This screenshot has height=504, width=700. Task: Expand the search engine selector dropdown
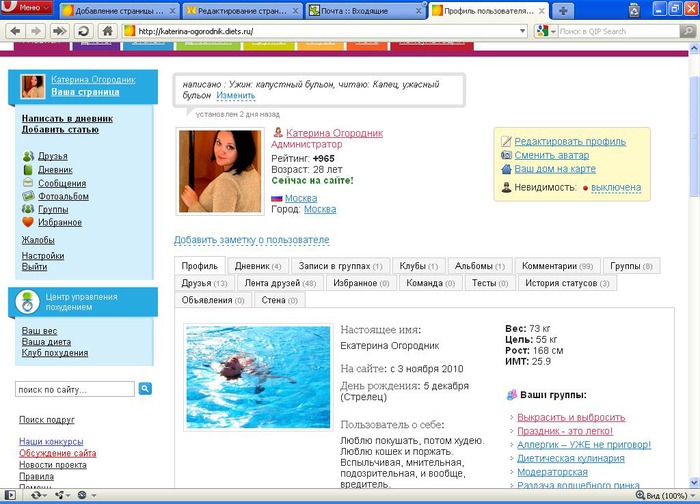point(545,31)
